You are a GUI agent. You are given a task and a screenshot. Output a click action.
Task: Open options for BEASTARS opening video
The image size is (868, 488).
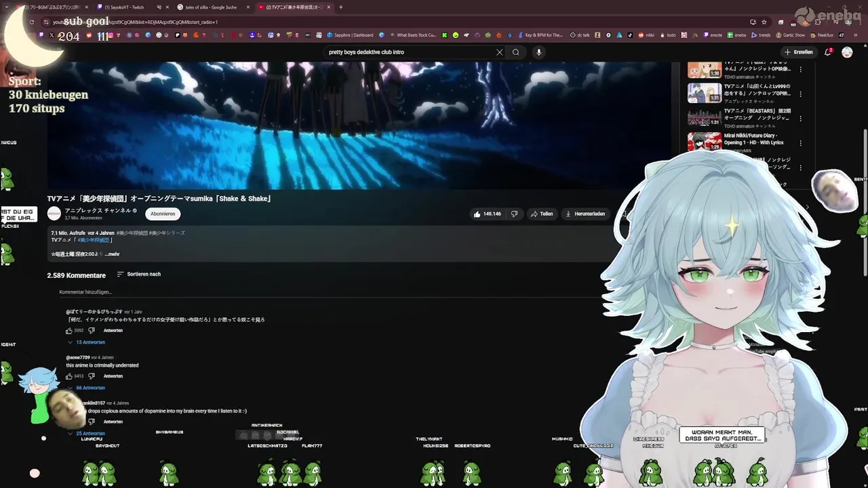click(800, 119)
